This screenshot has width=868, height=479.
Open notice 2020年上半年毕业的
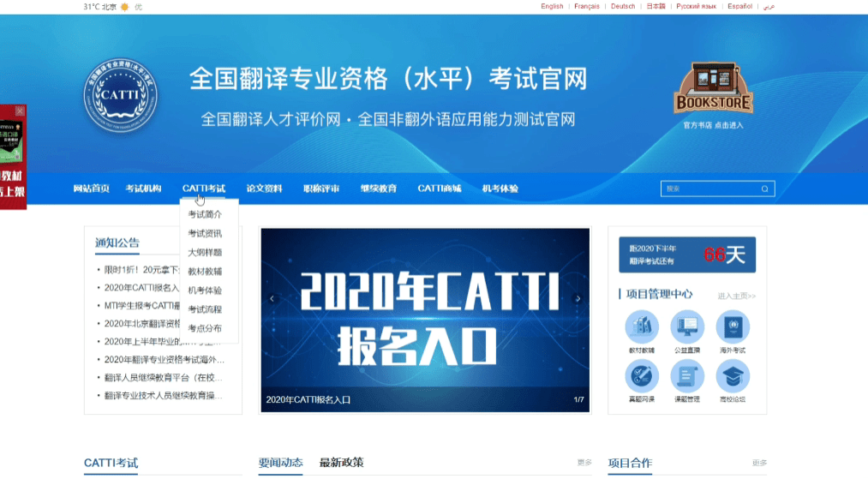142,341
